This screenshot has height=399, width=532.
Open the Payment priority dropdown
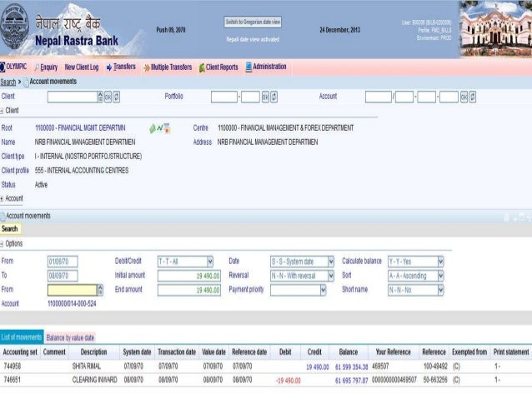(323, 290)
